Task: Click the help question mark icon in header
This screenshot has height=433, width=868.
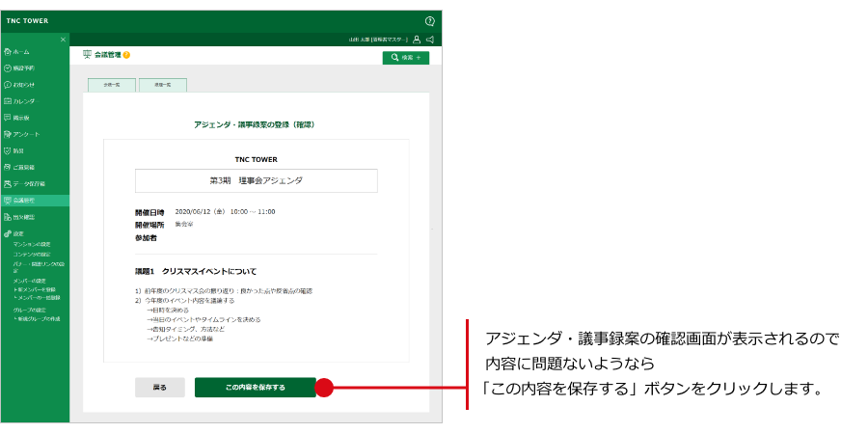Action: [429, 20]
